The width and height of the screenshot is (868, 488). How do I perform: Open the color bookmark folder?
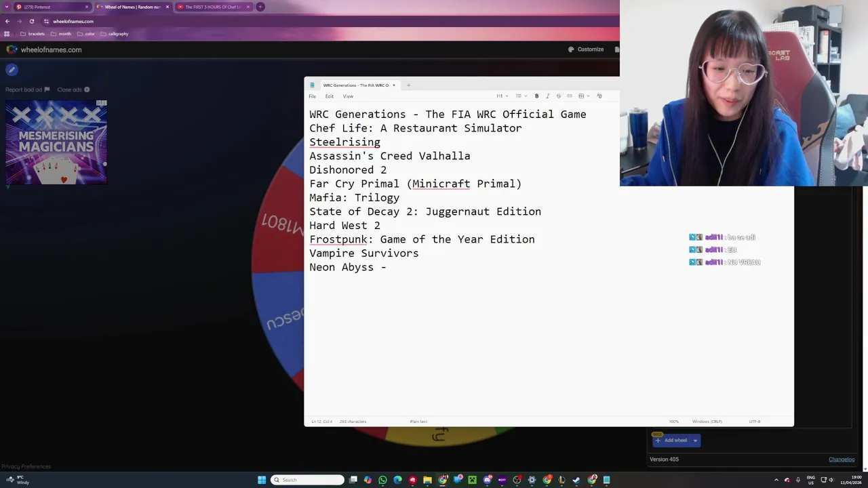pyautogui.click(x=86, y=34)
